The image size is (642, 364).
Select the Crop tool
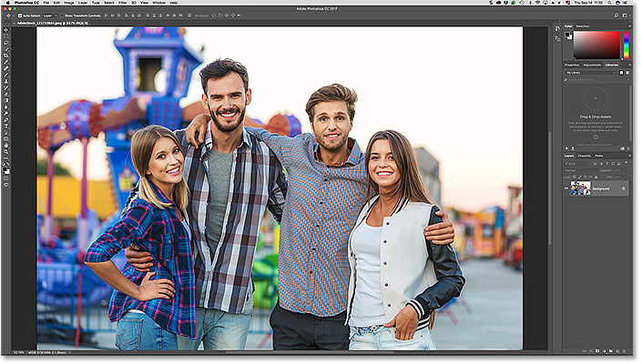[x=5, y=56]
